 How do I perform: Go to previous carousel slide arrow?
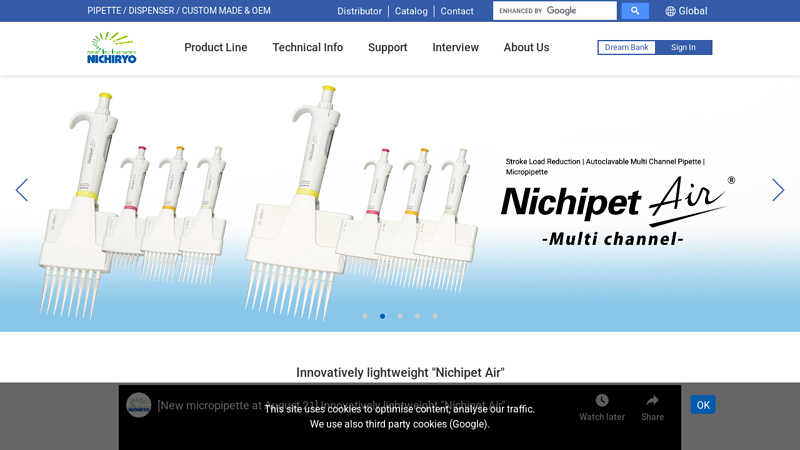pyautogui.click(x=21, y=190)
